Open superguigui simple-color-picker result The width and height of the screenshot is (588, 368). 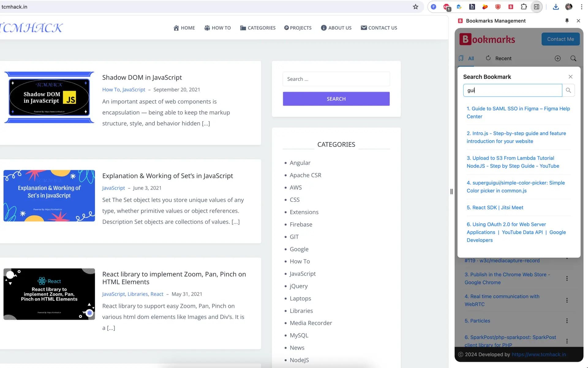click(x=516, y=187)
